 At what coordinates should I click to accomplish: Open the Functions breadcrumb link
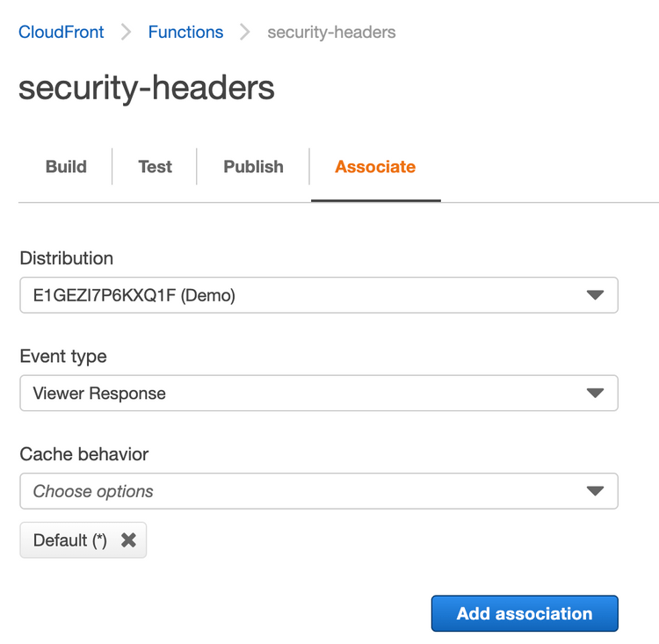click(185, 33)
